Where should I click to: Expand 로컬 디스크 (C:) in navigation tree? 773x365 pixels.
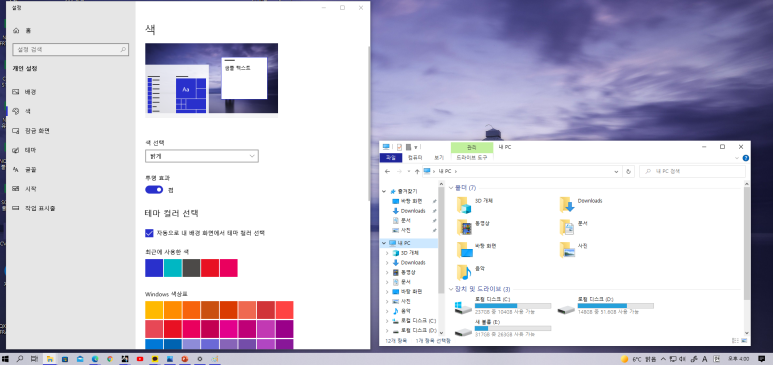[387, 321]
